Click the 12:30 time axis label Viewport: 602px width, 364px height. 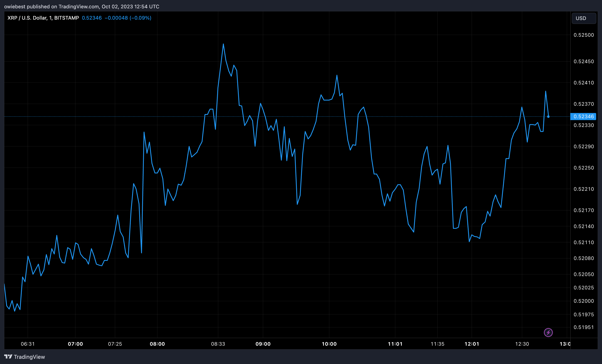point(522,344)
